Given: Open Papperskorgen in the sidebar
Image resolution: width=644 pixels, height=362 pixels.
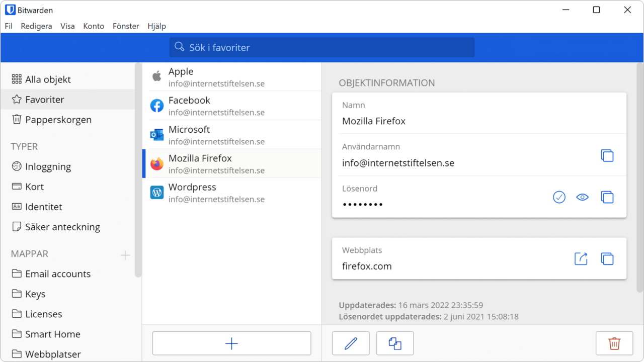Looking at the screenshot, I should pyautogui.click(x=68, y=120).
